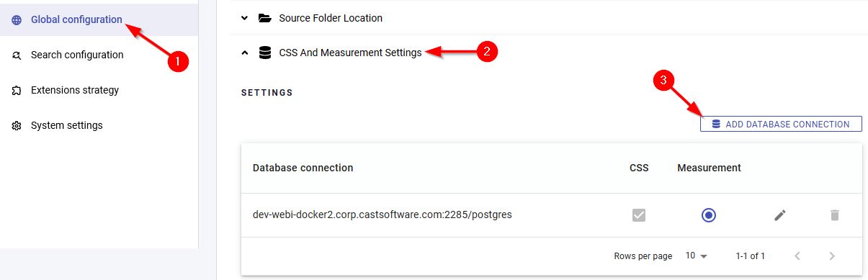Toggle the CSS checkbox for the postgres connection
Viewport: 868px width, 280px height.
click(639, 215)
